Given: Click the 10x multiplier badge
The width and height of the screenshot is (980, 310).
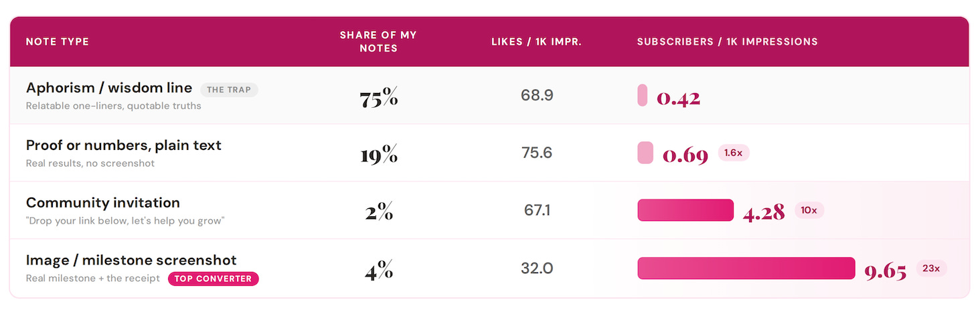Looking at the screenshot, I should pyautogui.click(x=809, y=210).
